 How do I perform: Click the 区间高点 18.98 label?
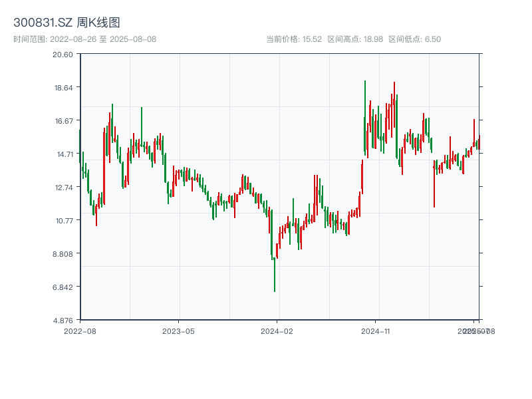355,39
